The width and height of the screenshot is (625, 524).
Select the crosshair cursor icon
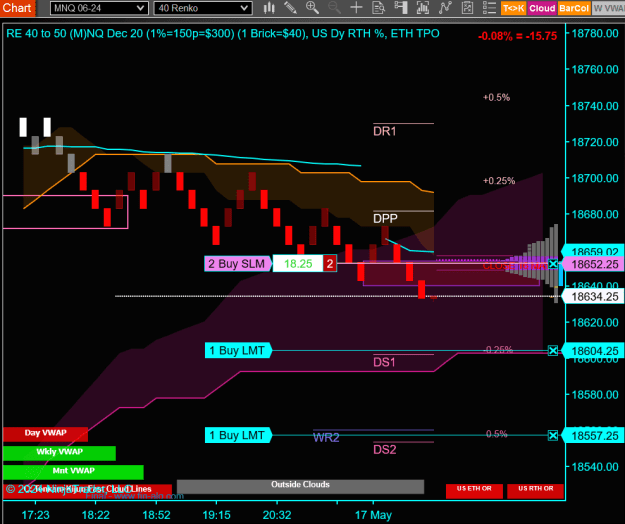(x=356, y=8)
